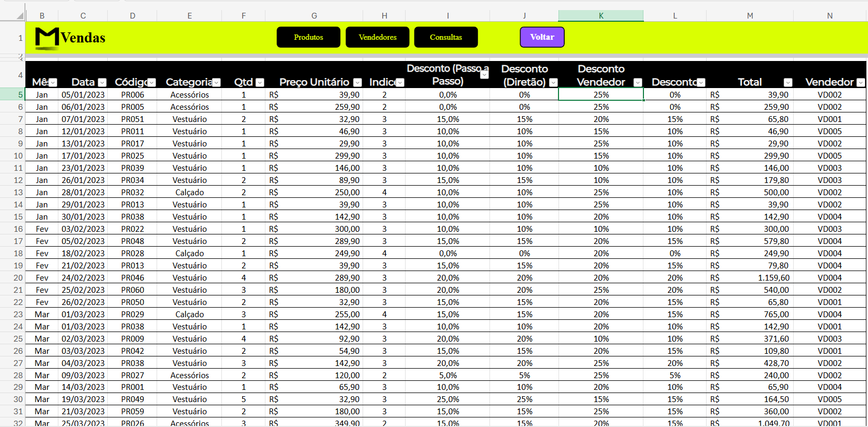
Task: Open the Desconto (Diretão) filter dropdown
Action: click(x=553, y=82)
